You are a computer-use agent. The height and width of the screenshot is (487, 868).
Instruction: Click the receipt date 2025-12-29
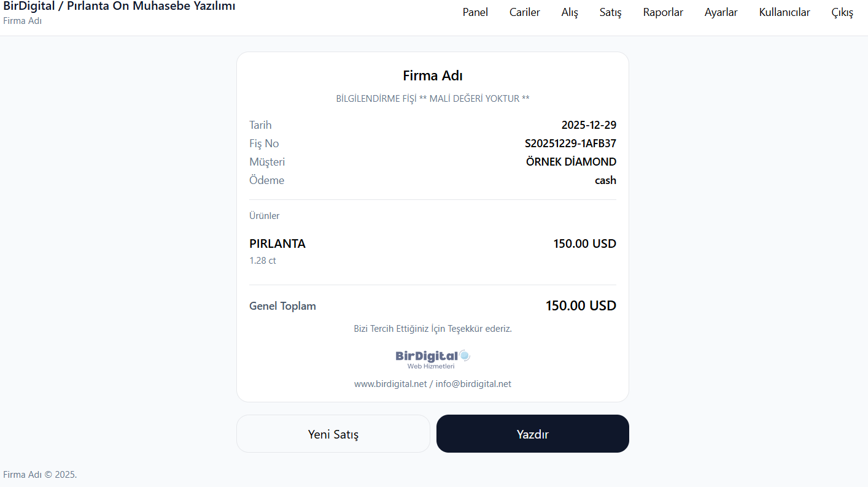589,125
